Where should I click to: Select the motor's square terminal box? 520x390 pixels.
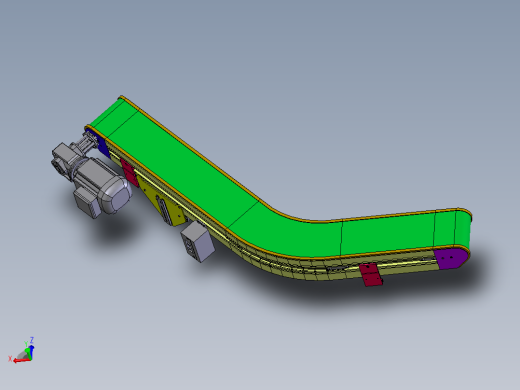[x=86, y=203]
